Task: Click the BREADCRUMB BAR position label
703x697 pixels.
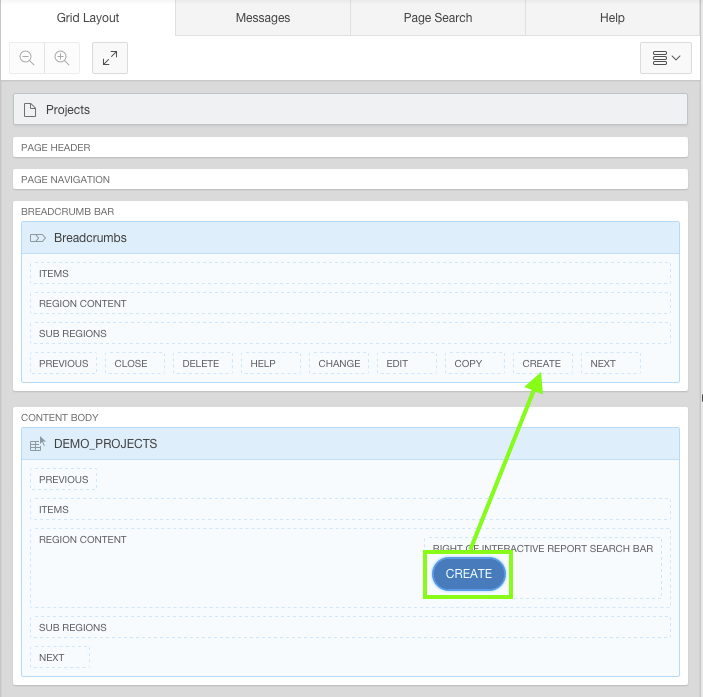Action: point(68,212)
